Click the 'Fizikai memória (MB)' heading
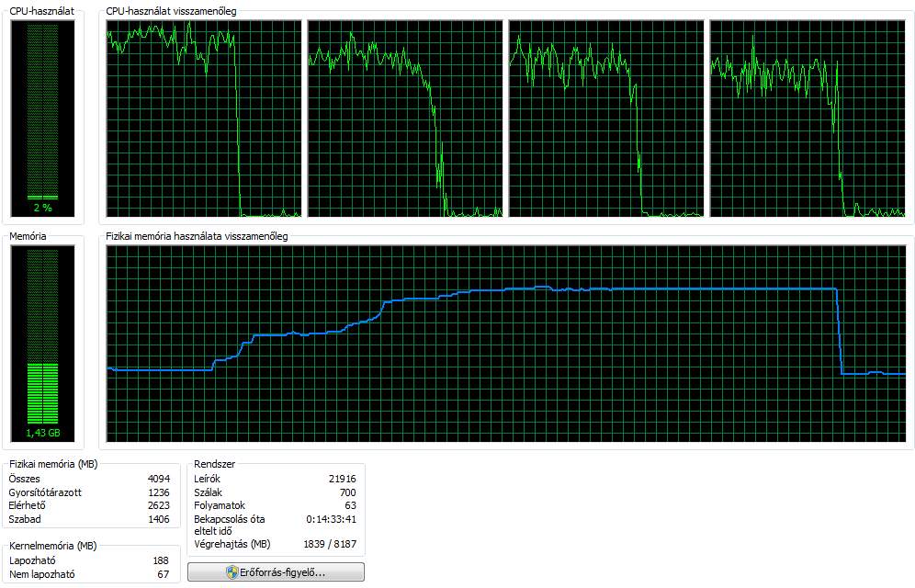The image size is (915, 588). click(53, 464)
